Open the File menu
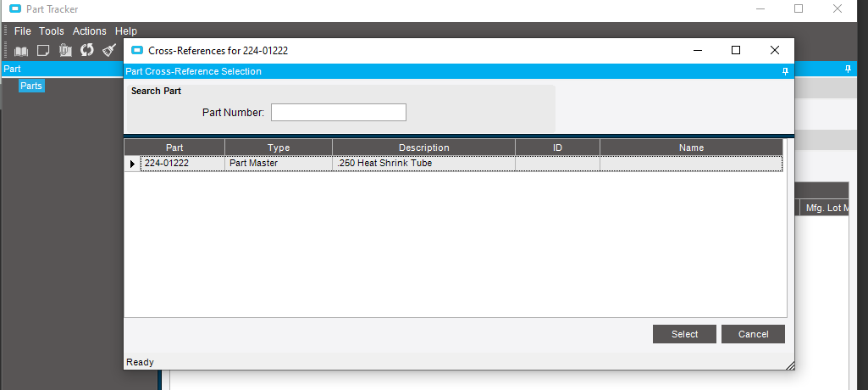 (23, 31)
